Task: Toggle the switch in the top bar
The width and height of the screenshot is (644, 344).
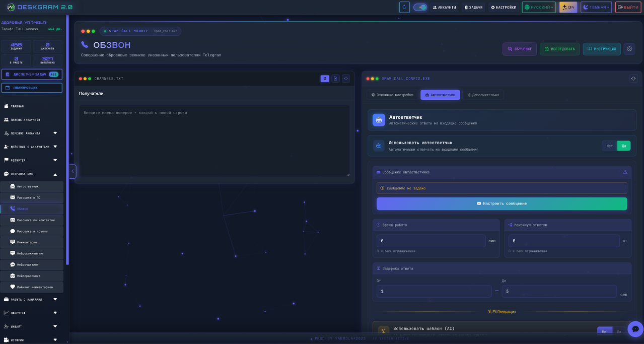Action: pyautogui.click(x=420, y=7)
